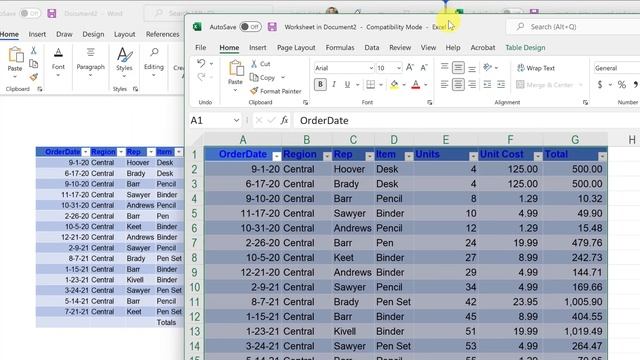Open filter dropdown on Units header
Viewport: 640px width, 360px height.
tap(473, 156)
